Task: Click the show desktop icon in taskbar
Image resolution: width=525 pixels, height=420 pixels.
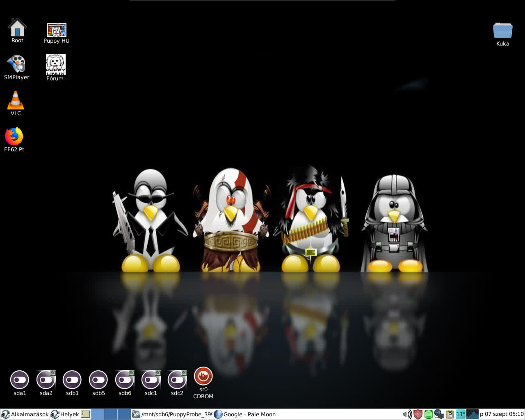Action: click(x=85, y=414)
